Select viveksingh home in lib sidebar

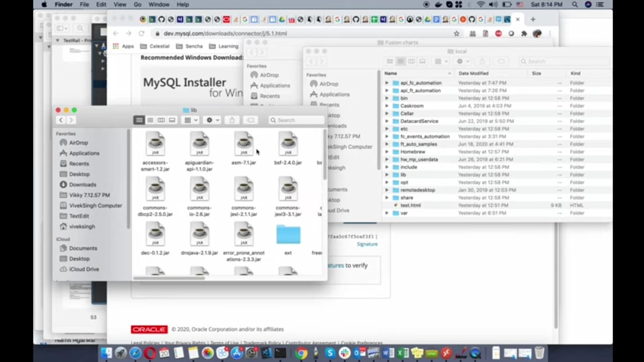click(77, 226)
